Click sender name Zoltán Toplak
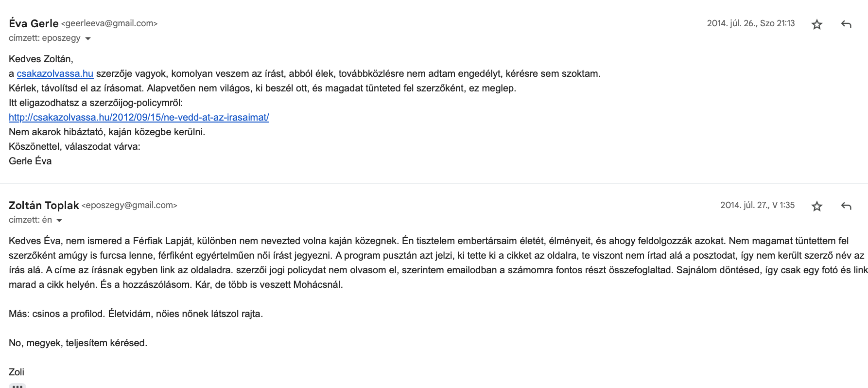This screenshot has height=388, width=868. click(x=44, y=205)
